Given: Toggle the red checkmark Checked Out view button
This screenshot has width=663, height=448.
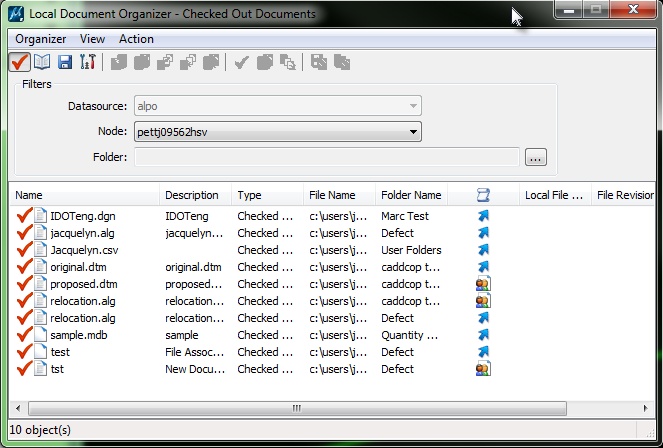Looking at the screenshot, I should point(19,62).
